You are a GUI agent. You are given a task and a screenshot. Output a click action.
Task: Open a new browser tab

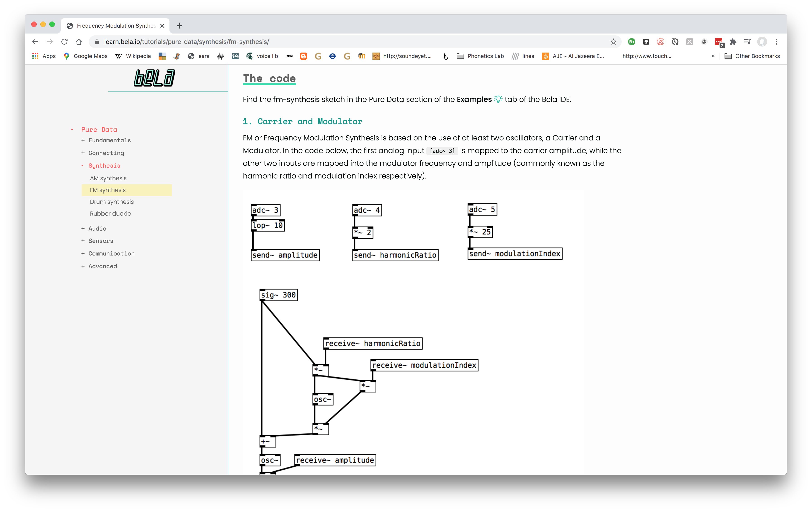pos(179,26)
